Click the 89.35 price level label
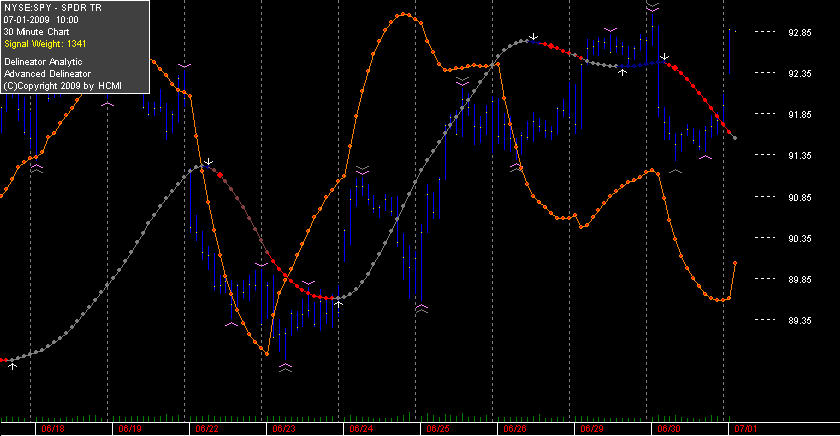Viewport: 840px width, 436px height. 800,320
